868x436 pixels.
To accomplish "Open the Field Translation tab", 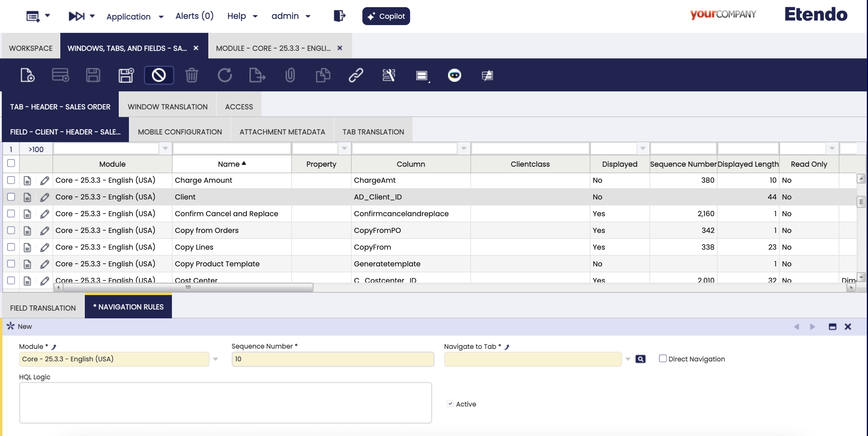I will pos(43,308).
